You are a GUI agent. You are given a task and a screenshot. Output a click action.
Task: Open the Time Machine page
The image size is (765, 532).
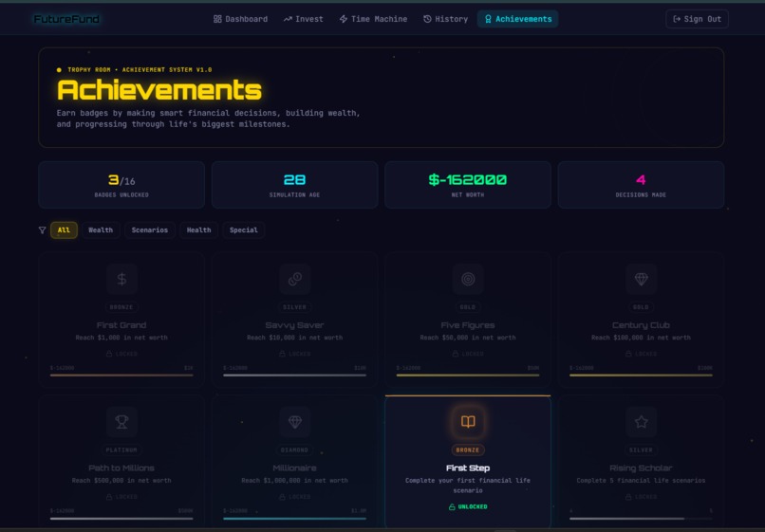point(373,19)
